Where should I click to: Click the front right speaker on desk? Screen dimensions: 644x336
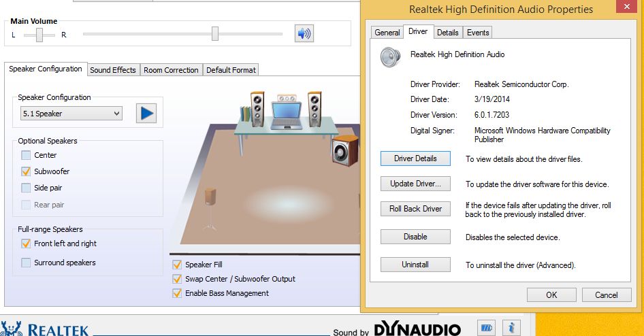tap(315, 109)
